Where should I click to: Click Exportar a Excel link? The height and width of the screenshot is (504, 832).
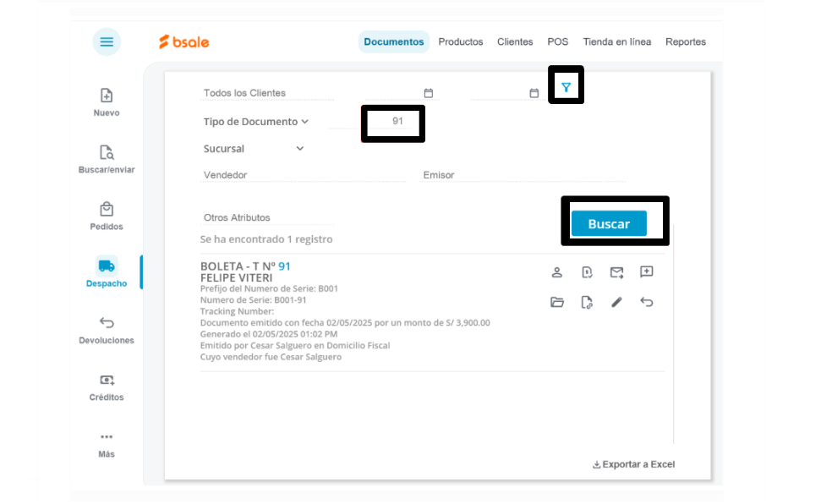point(633,464)
